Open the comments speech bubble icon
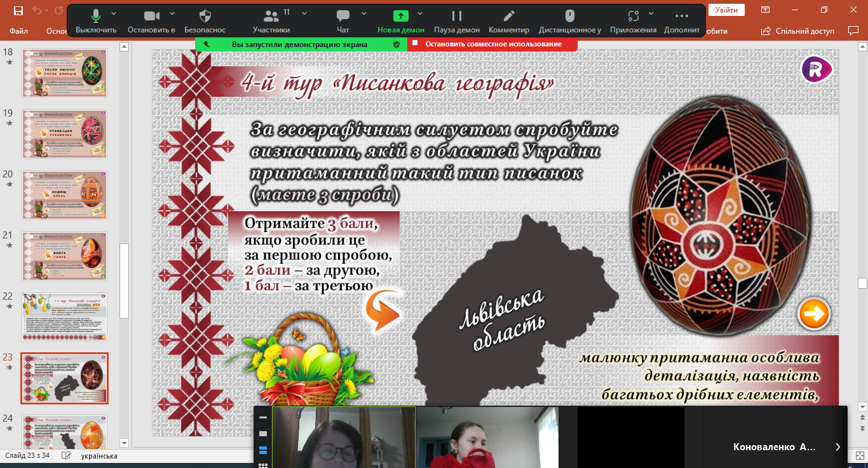Screen dimensions: 868x468 click(x=853, y=31)
